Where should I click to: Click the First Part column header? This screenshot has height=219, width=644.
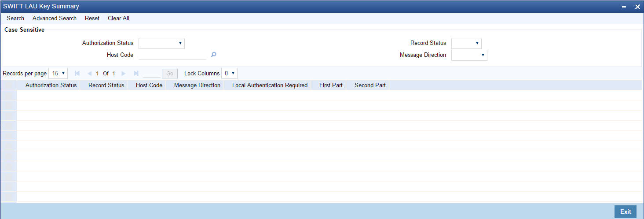pos(331,85)
